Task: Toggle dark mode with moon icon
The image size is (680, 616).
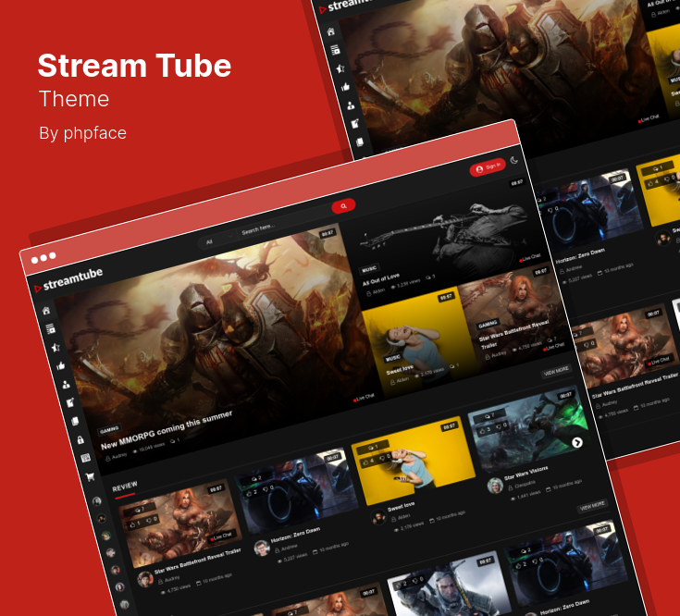Action: 514,160
